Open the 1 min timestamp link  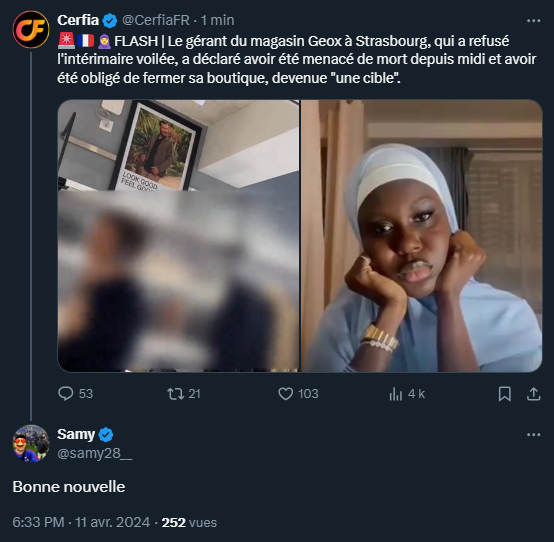point(217,20)
